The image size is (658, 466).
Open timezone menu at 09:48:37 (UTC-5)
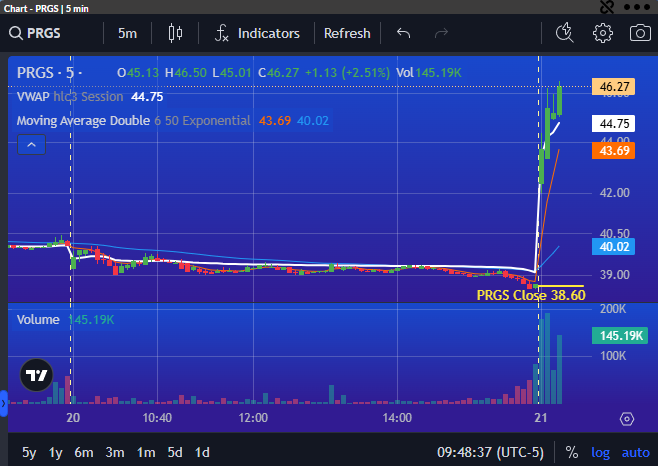490,453
